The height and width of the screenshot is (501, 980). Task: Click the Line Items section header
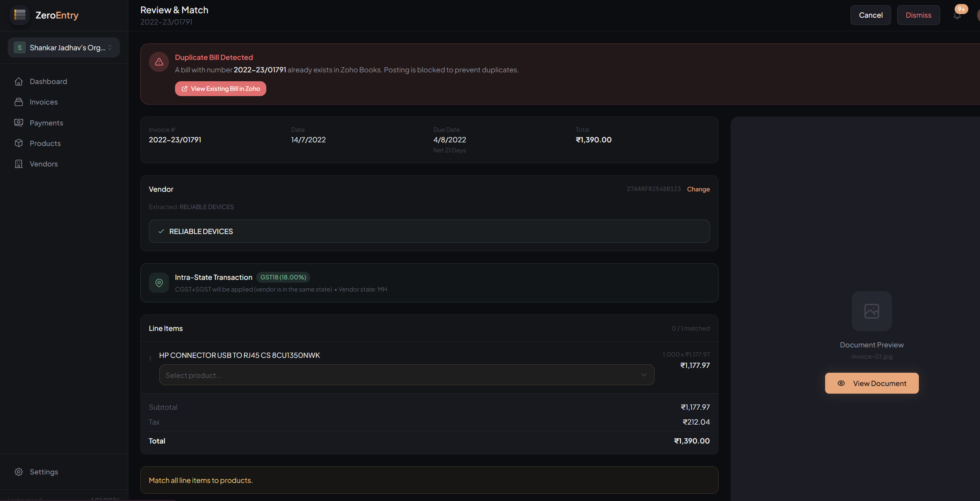pos(165,328)
